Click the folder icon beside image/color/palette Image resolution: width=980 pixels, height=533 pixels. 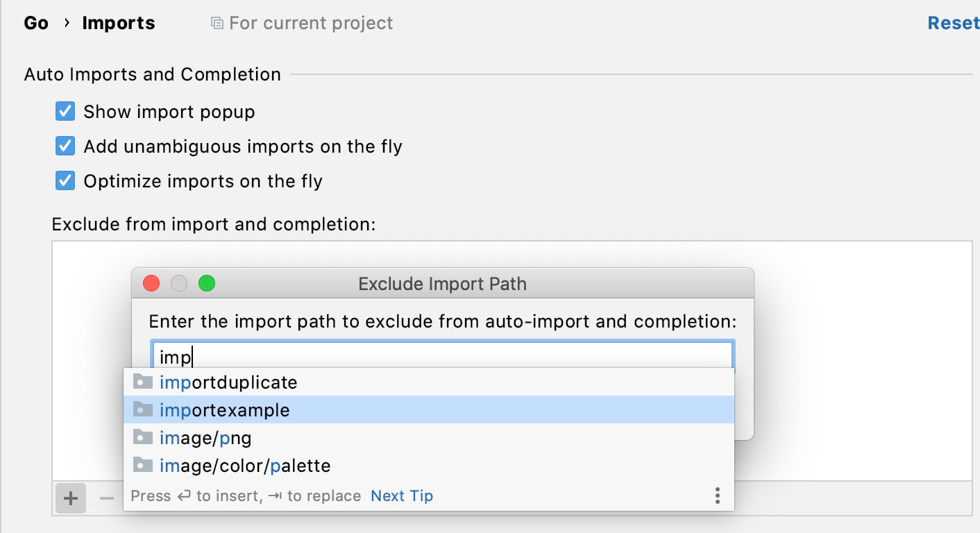pyautogui.click(x=142, y=465)
